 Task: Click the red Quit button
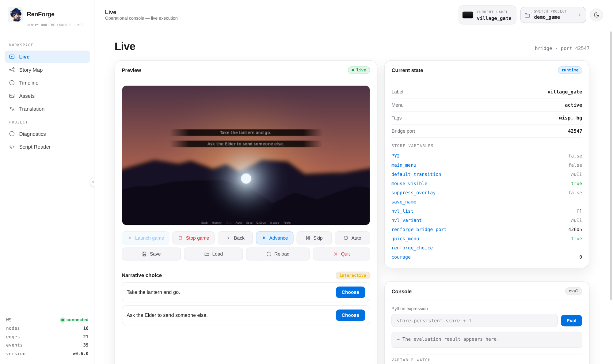[x=341, y=254]
